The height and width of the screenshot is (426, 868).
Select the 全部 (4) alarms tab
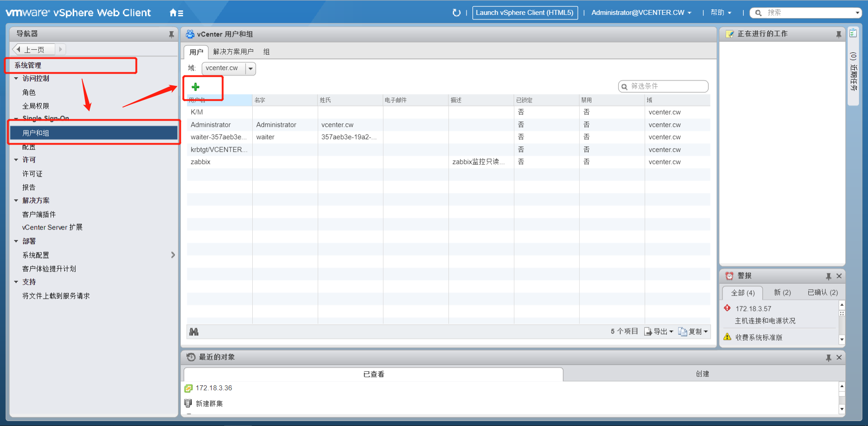point(743,293)
